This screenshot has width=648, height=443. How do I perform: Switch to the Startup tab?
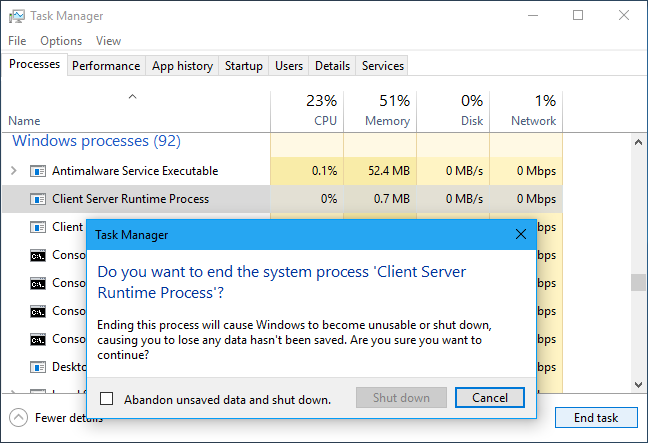coord(244,66)
